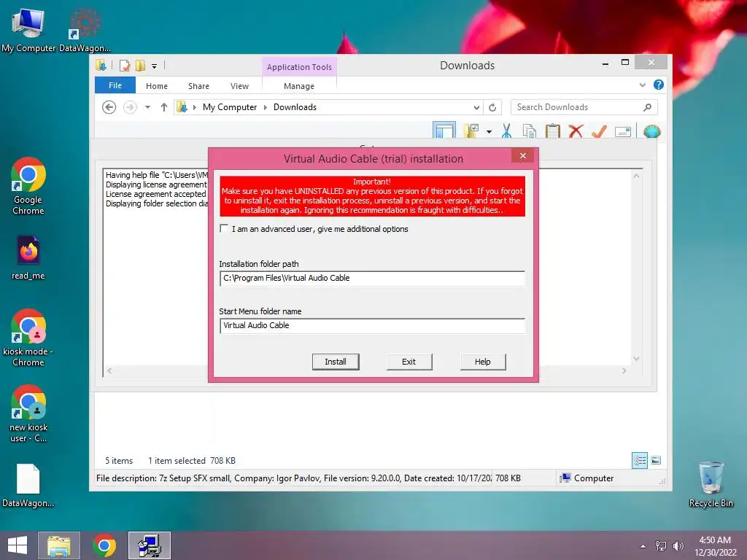Open the File ribbon tab

tap(115, 85)
